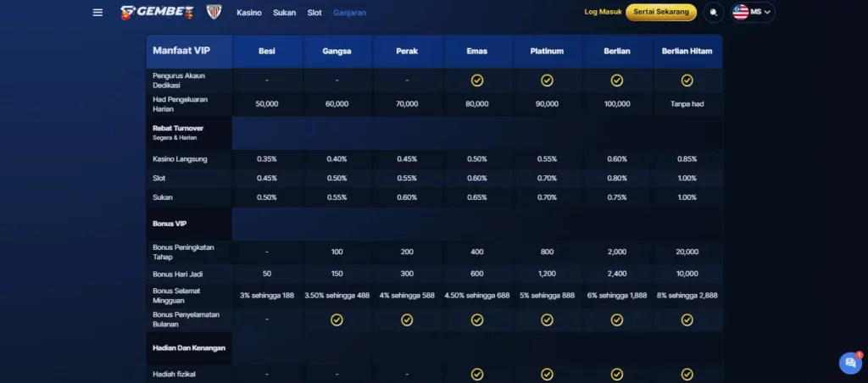868x383 pixels.
Task: Click the Platinum checkmark in Pengurus Akaun Dedikasi
Action: tap(547, 80)
